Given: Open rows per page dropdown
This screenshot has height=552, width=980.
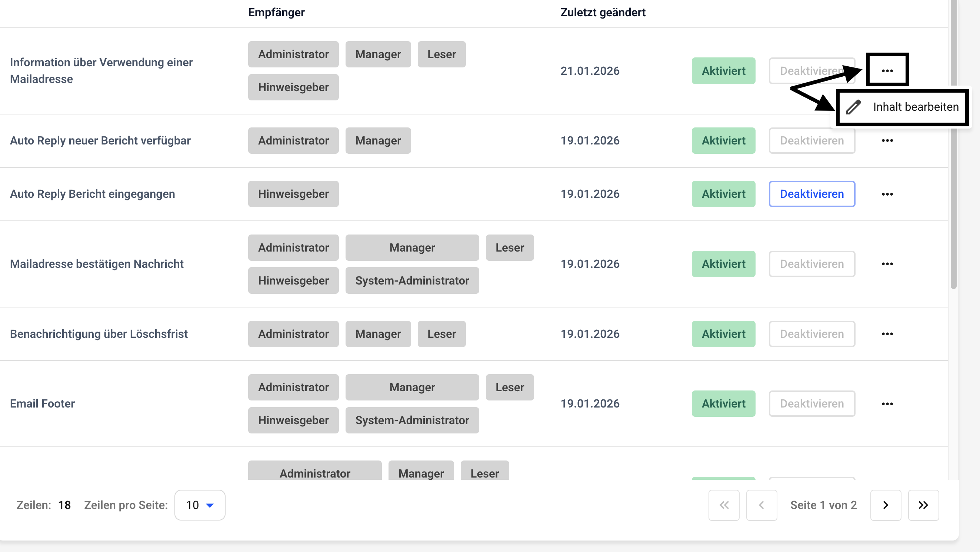Looking at the screenshot, I should 200,505.
